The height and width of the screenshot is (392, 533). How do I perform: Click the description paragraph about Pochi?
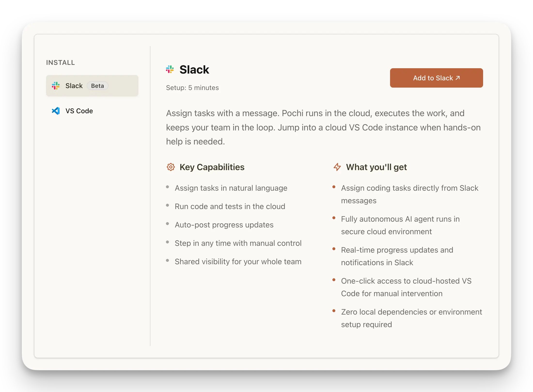point(323,127)
